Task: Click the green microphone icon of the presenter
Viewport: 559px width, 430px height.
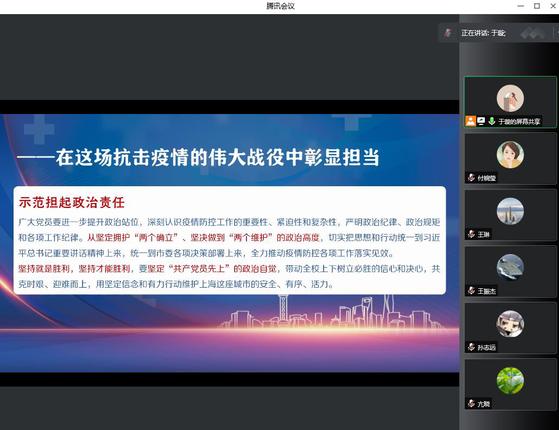Action: pos(492,121)
